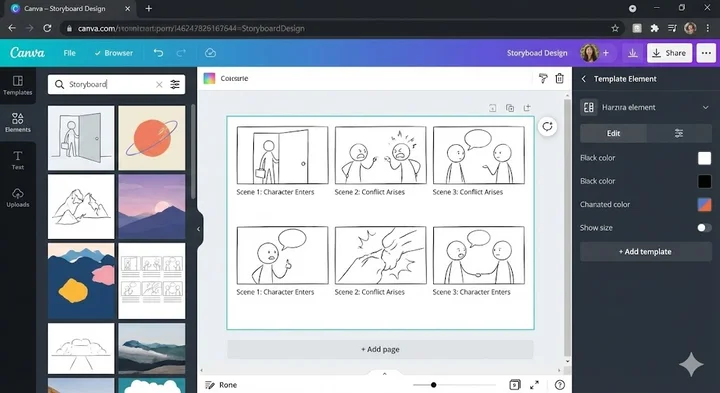Select the mountain line-sketch thumbnail
Screen dimensions: 720x393
81,207
